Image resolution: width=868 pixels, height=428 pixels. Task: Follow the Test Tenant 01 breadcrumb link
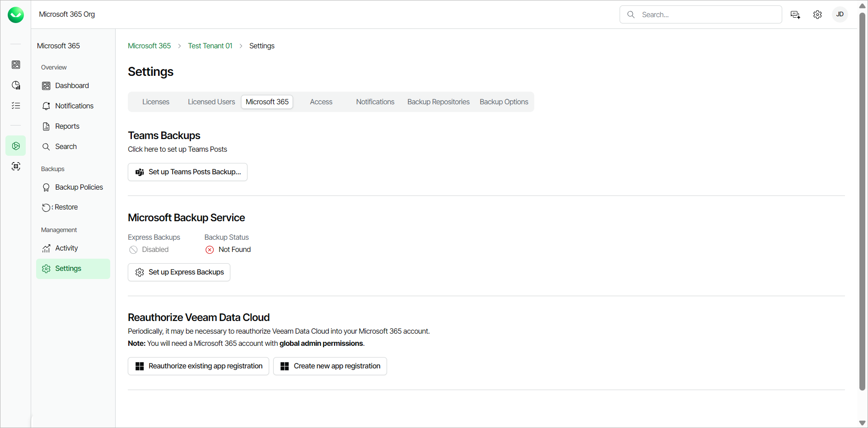[x=210, y=46]
